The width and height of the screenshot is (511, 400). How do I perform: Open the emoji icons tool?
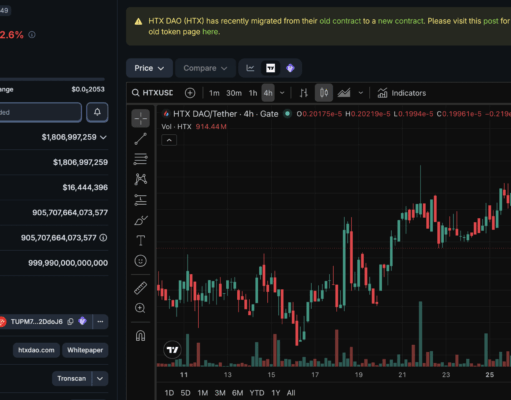coord(140,261)
